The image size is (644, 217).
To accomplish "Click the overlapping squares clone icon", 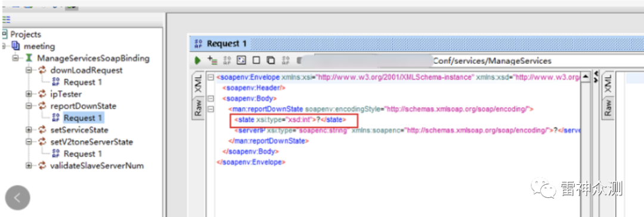I will pos(270,61).
